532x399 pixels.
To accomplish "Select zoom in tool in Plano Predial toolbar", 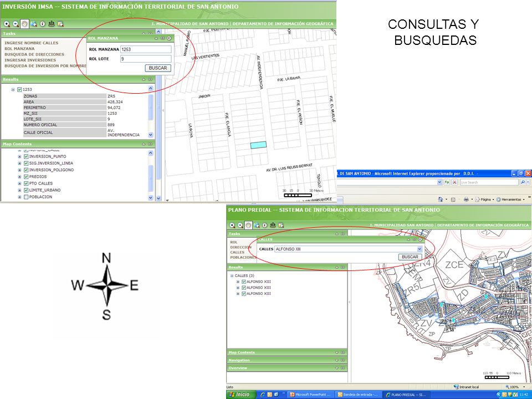I will (232, 226).
